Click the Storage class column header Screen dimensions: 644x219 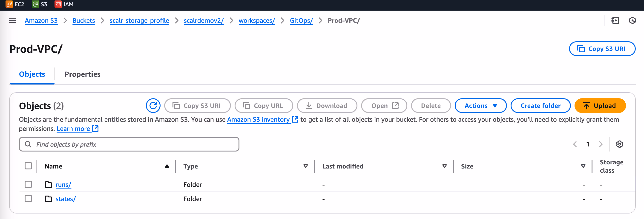[612, 166]
